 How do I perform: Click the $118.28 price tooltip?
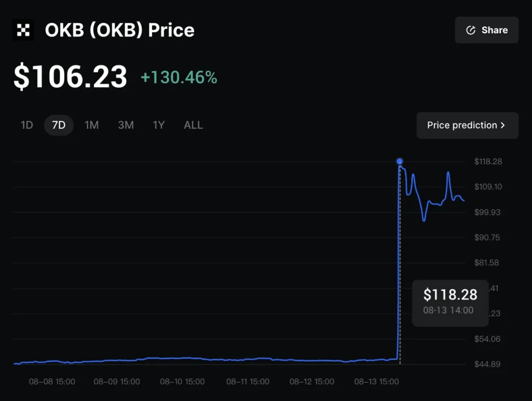(x=450, y=303)
